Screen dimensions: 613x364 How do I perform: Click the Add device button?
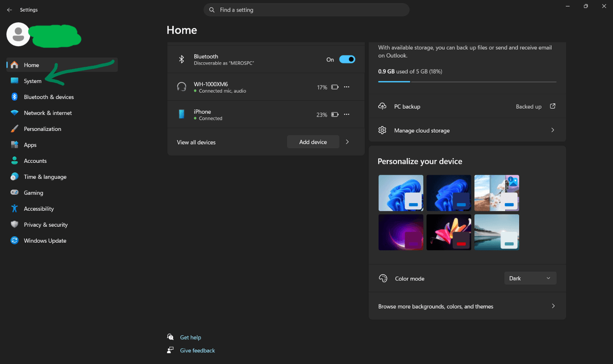pos(313,142)
